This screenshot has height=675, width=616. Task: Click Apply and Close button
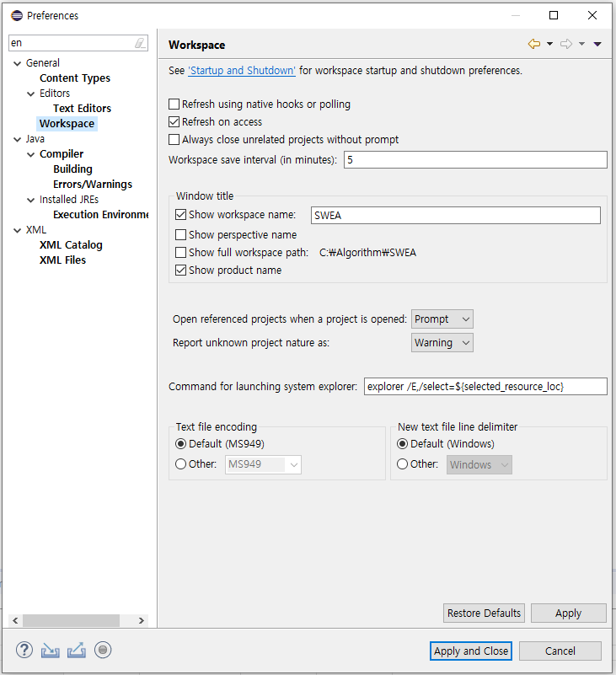coord(471,651)
